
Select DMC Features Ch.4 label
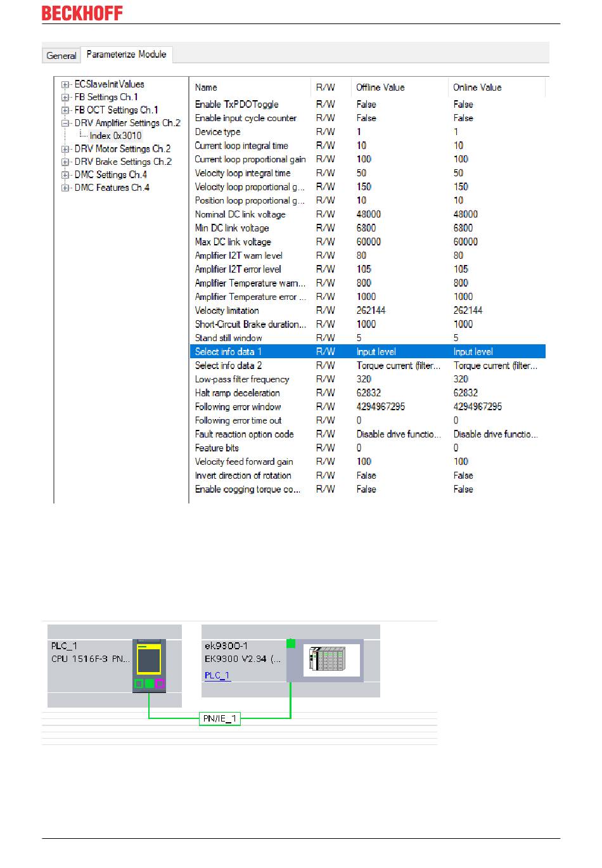(x=112, y=188)
